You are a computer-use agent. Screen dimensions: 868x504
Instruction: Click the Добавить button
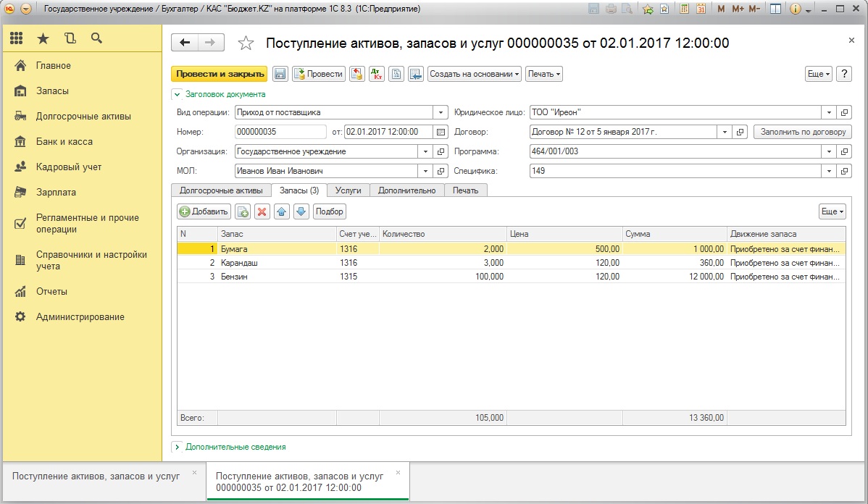(204, 211)
